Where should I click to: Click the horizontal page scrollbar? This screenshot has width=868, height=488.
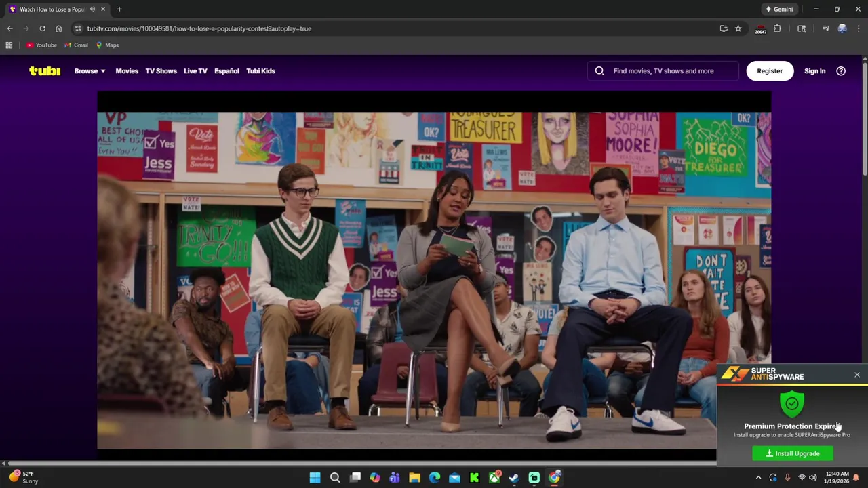pyautogui.click(x=362, y=464)
